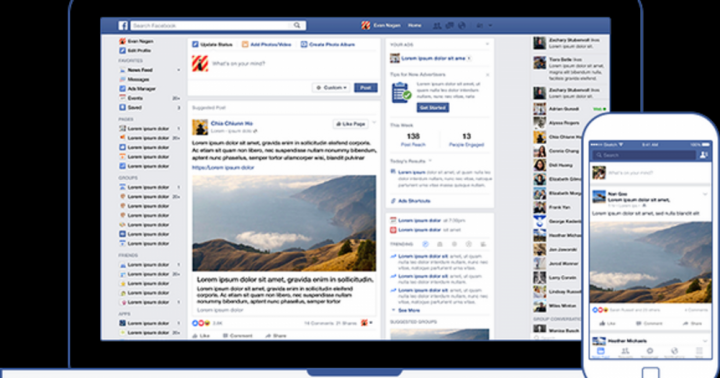Image resolution: width=720 pixels, height=378 pixels.
Task: Tap friend requests icon in phone header
Action: 703,155
